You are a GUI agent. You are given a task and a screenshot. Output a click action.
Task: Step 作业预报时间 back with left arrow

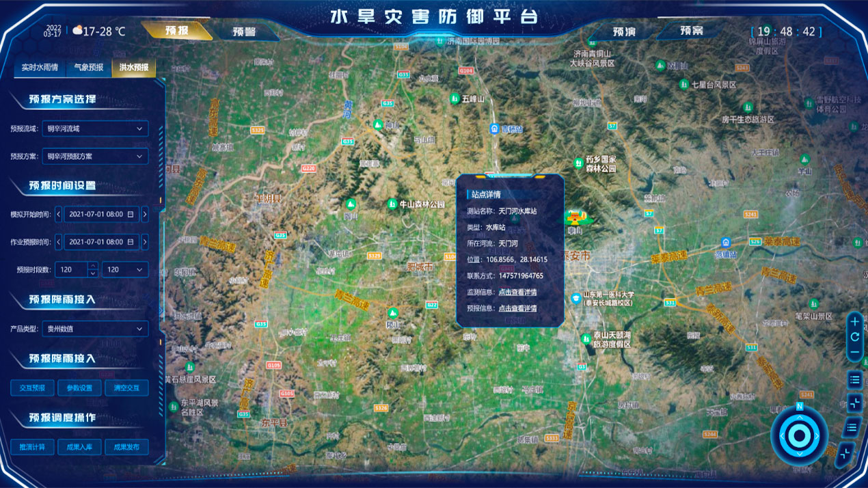tap(59, 241)
